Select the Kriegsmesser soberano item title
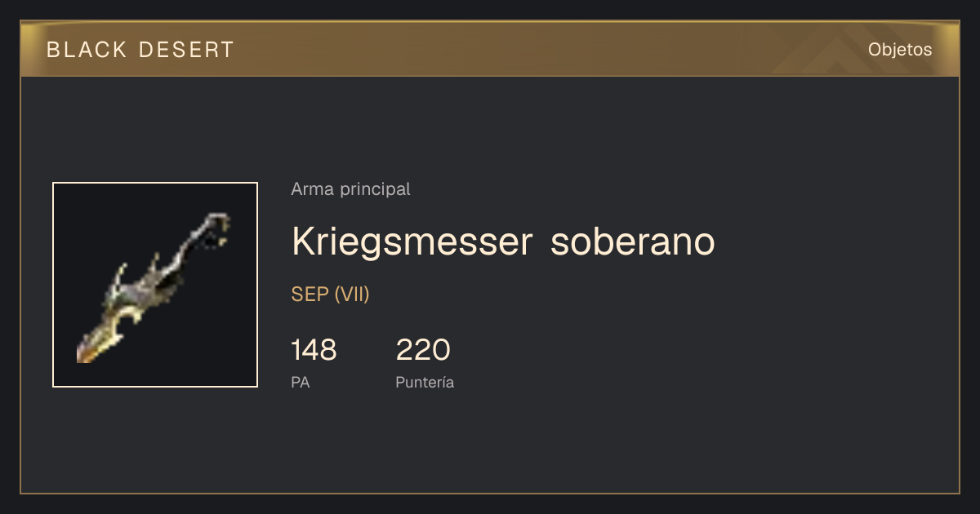 coord(503,241)
